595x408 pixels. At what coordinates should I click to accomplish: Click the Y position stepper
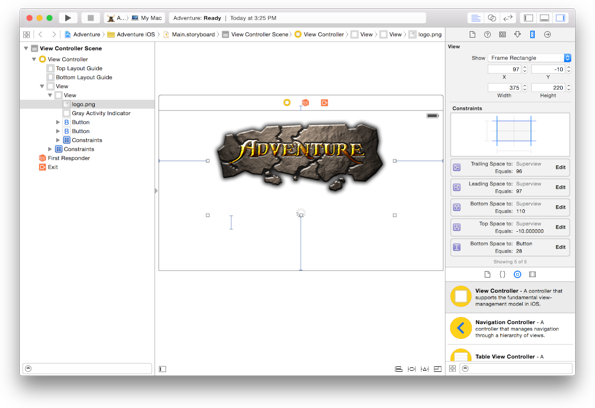568,69
